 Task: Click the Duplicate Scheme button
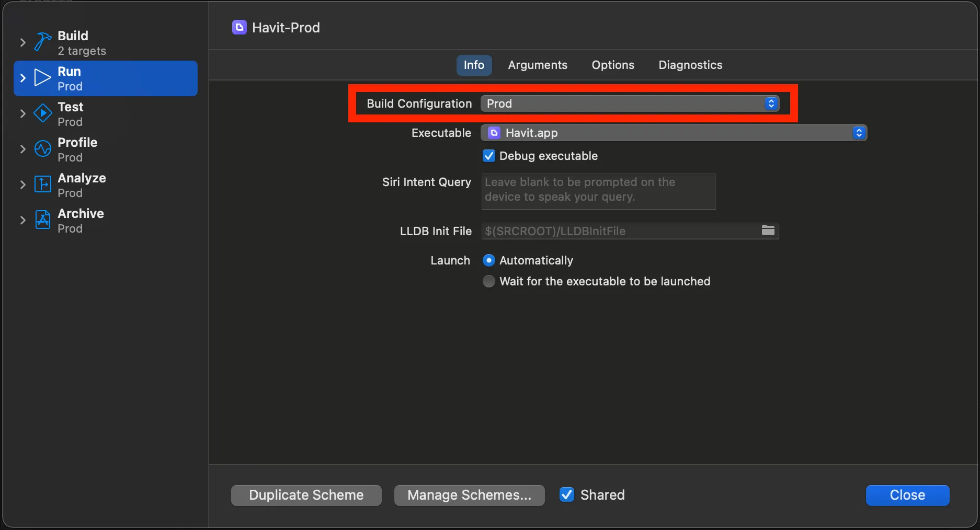point(306,495)
